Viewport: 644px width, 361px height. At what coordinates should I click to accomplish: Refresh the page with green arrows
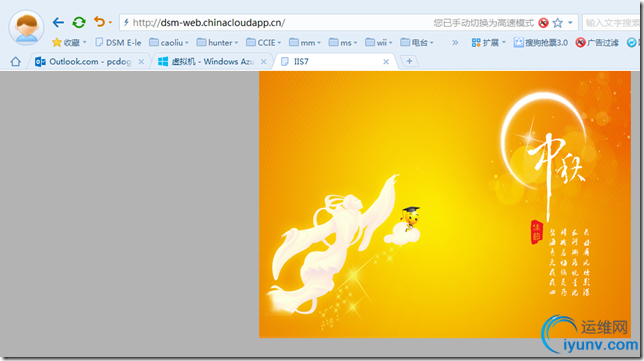(79, 22)
